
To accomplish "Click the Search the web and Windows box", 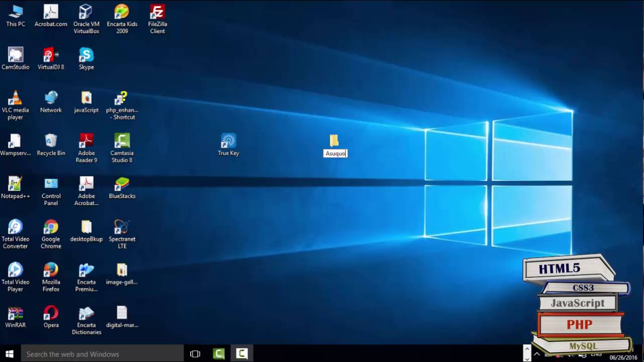I will coord(102,354).
